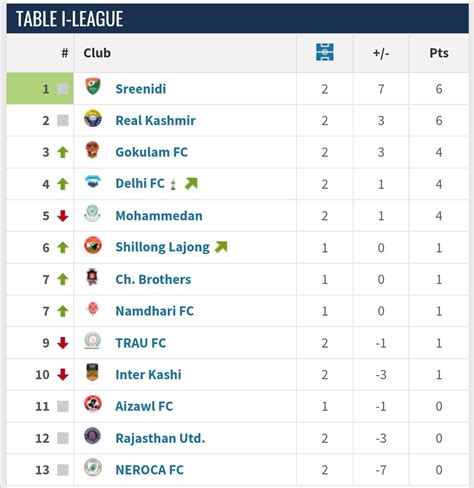Click the Gokulam FC club crest
The height and width of the screenshot is (488, 474).
coord(92,150)
